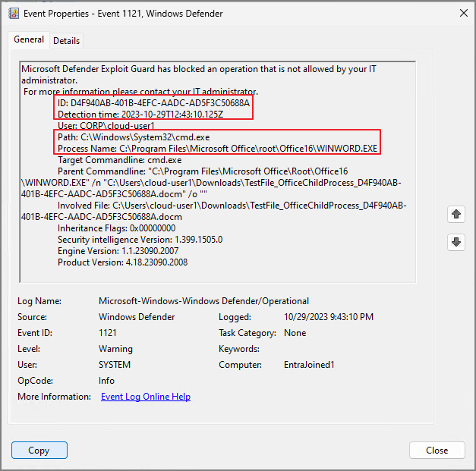Click the ID D4F940AB-401B-4EFC-AADC-AD5F3C50688A line
476x471 pixels.
[x=153, y=103]
